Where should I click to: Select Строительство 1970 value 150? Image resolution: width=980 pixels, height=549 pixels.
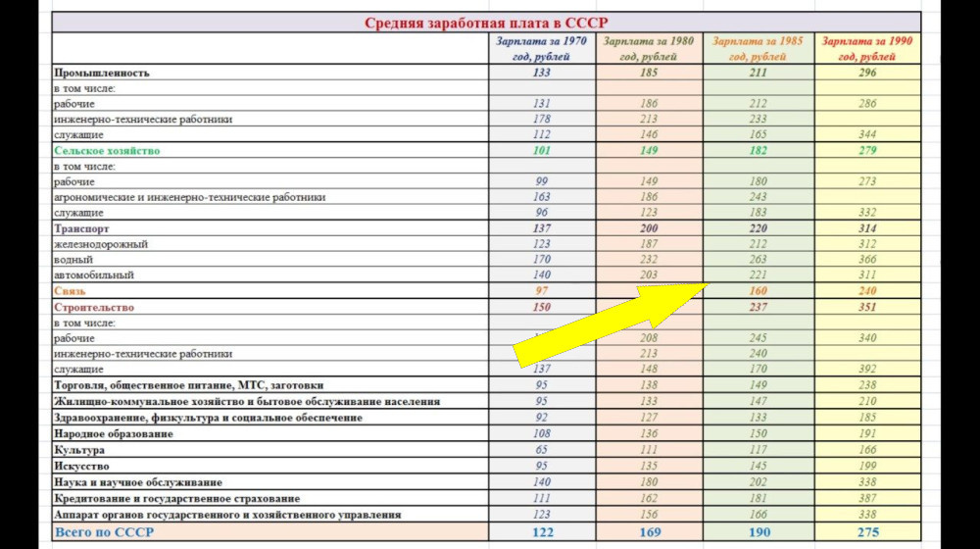[x=541, y=307]
